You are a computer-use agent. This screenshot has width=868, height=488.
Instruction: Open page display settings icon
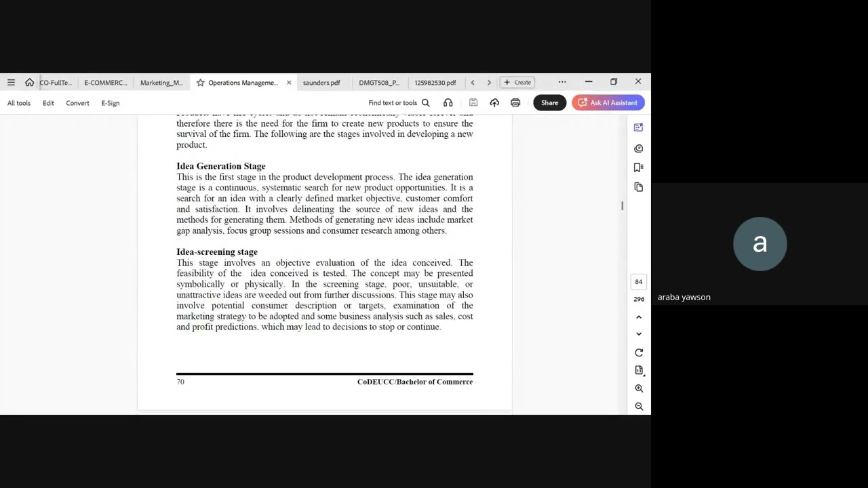click(639, 370)
